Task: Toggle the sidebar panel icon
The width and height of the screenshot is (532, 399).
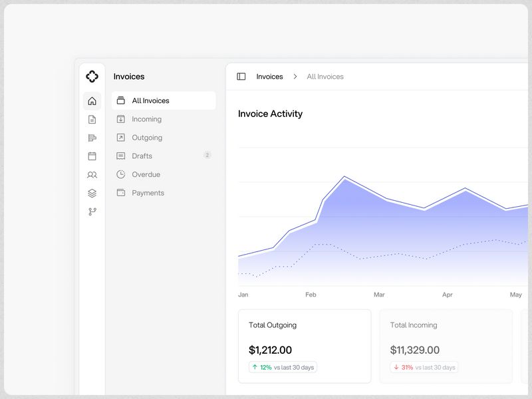Action: tap(241, 76)
